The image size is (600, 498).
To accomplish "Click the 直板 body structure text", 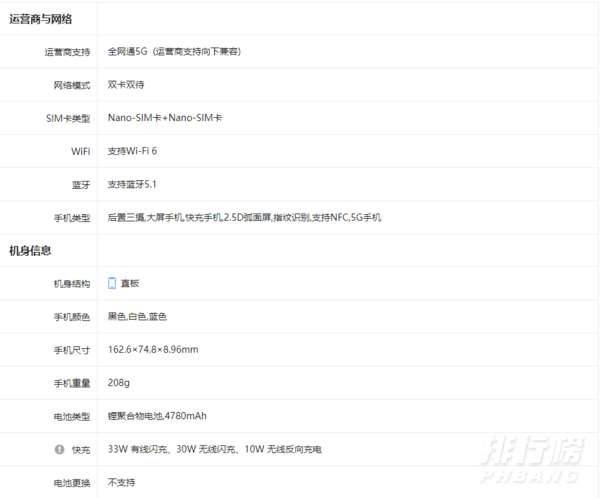I will 131,283.
